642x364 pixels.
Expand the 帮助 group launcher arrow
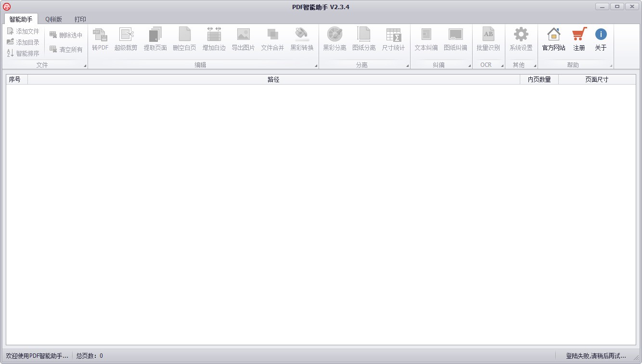(x=611, y=65)
